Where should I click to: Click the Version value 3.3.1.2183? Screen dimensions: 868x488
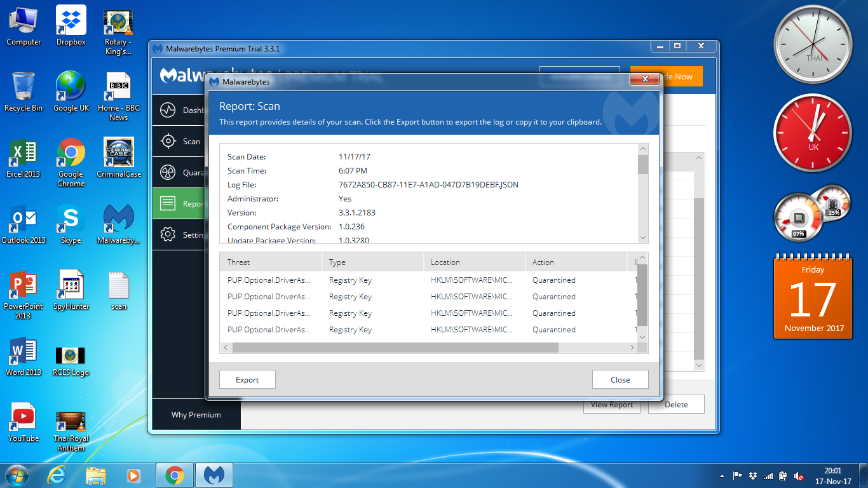tap(356, 213)
